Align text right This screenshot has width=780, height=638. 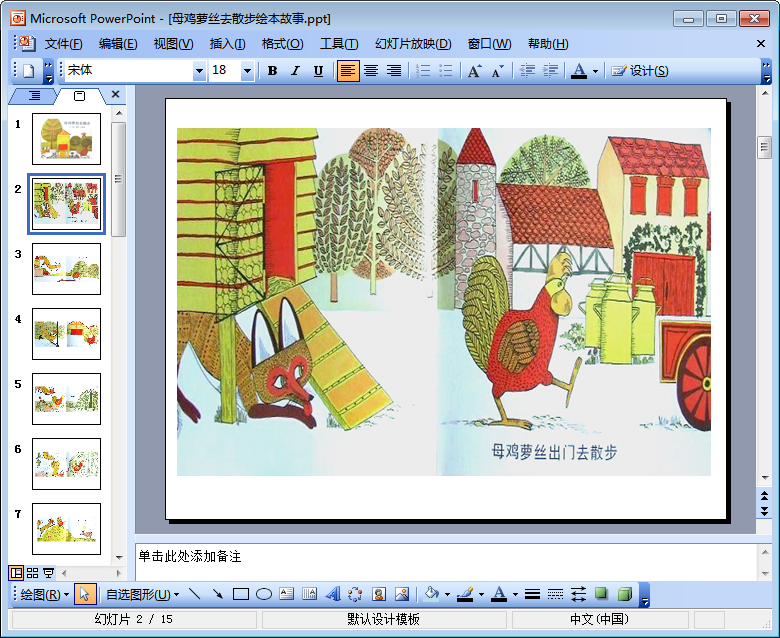point(394,71)
